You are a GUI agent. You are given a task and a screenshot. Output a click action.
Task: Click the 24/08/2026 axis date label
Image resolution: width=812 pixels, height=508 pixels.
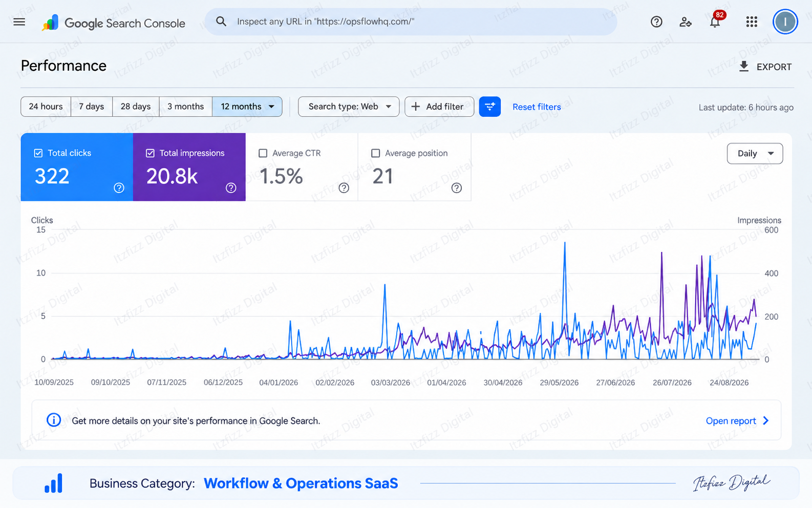(x=729, y=383)
